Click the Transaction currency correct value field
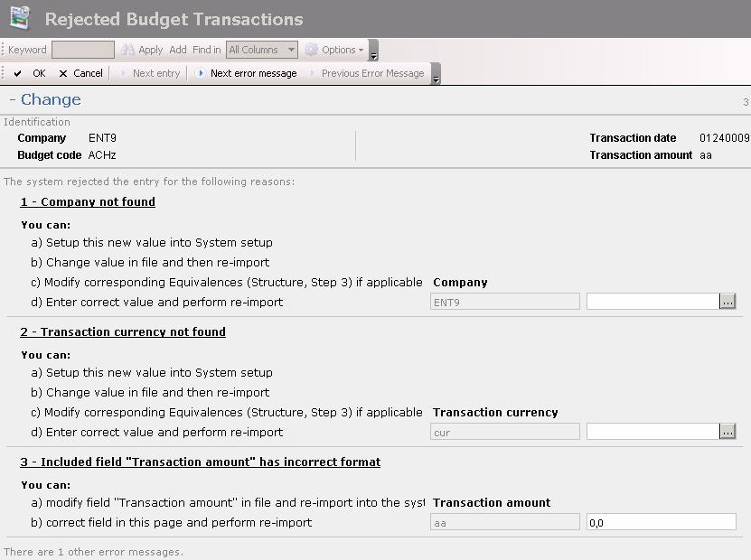 point(652,432)
